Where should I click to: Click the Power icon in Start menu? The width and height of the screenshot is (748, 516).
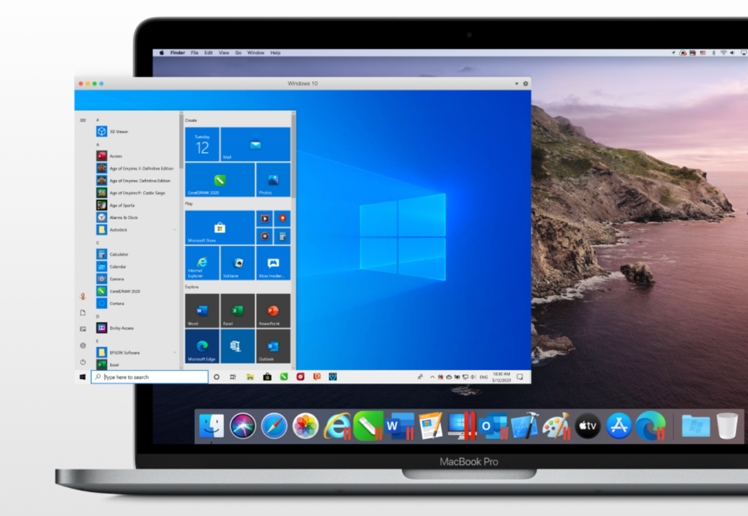pos(83,362)
